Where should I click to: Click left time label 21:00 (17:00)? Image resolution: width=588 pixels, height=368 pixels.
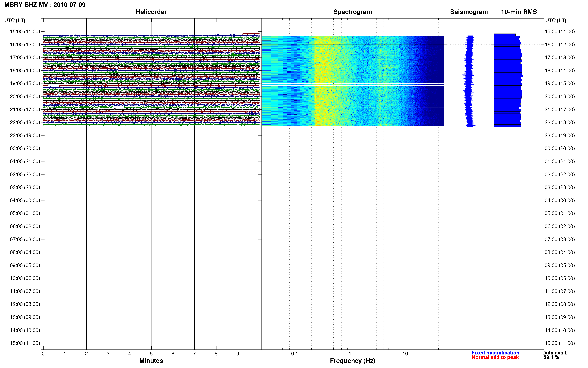pos(25,110)
